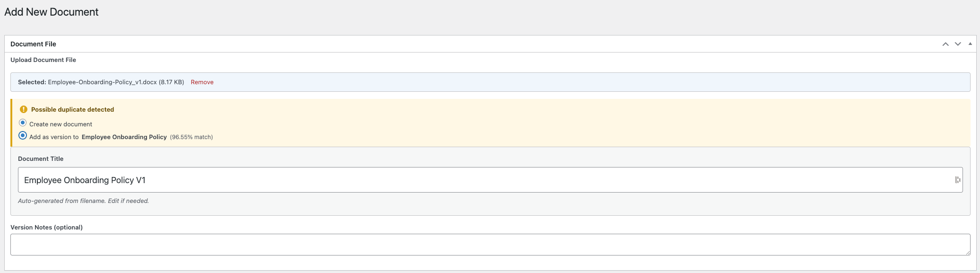Click the Employee-Onboarding-Policy_v1.docx filename
The width and height of the screenshot is (980, 273).
coord(102,82)
